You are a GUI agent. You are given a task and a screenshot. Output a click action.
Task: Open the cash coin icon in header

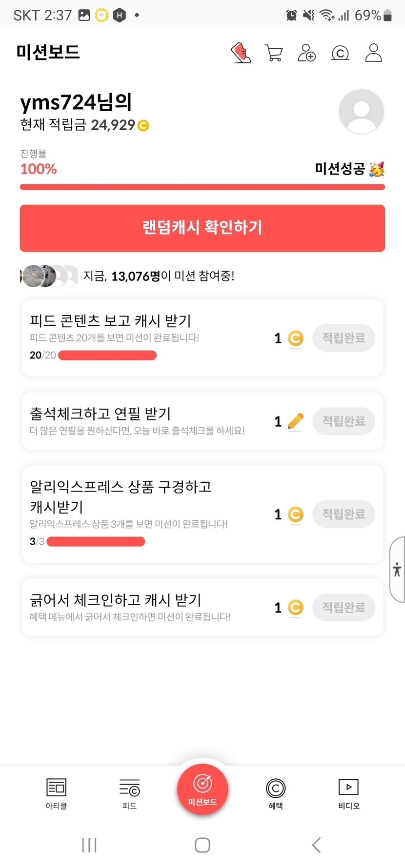tap(340, 53)
